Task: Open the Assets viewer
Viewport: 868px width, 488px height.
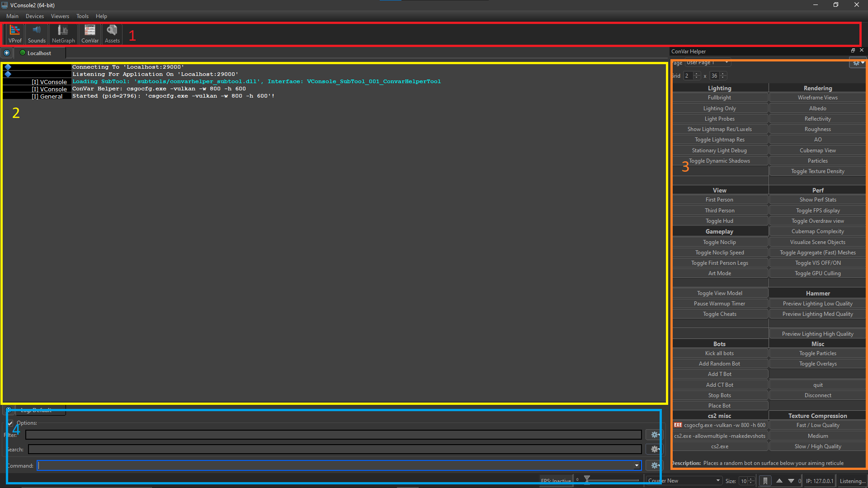Action: (112, 34)
